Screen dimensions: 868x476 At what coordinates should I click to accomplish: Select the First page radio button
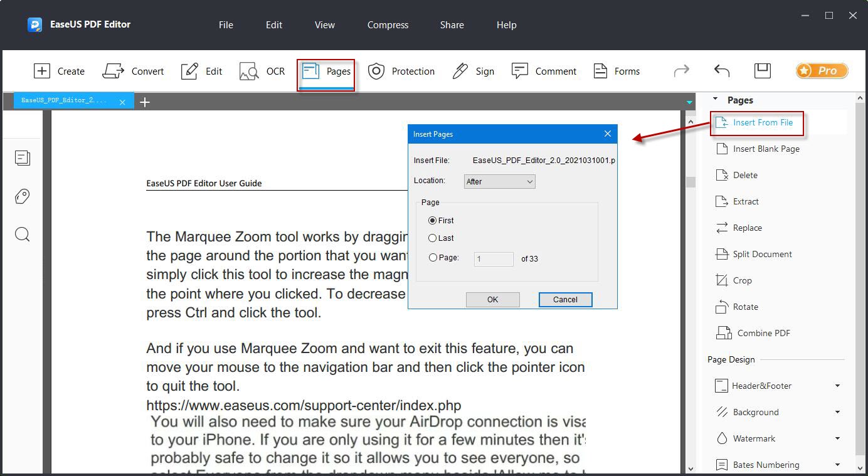pos(433,220)
